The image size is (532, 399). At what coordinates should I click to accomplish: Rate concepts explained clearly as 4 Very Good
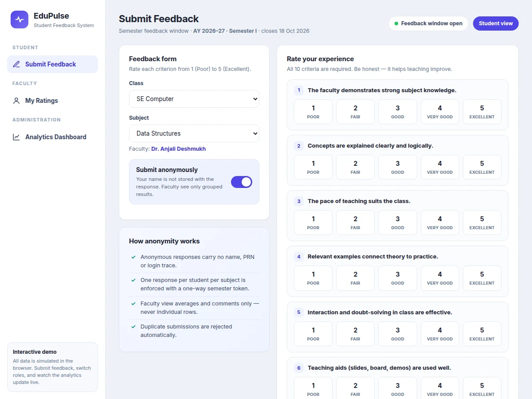pos(440,167)
